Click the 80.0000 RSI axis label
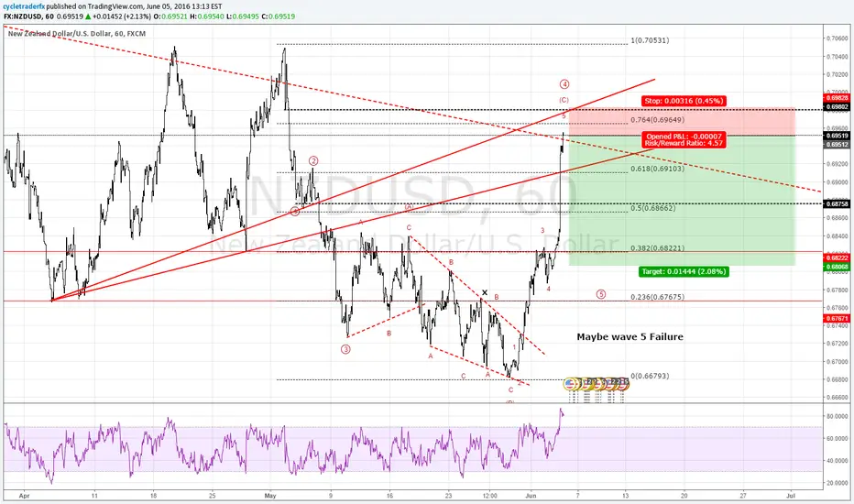The height and width of the screenshot is (504, 854). (x=838, y=416)
